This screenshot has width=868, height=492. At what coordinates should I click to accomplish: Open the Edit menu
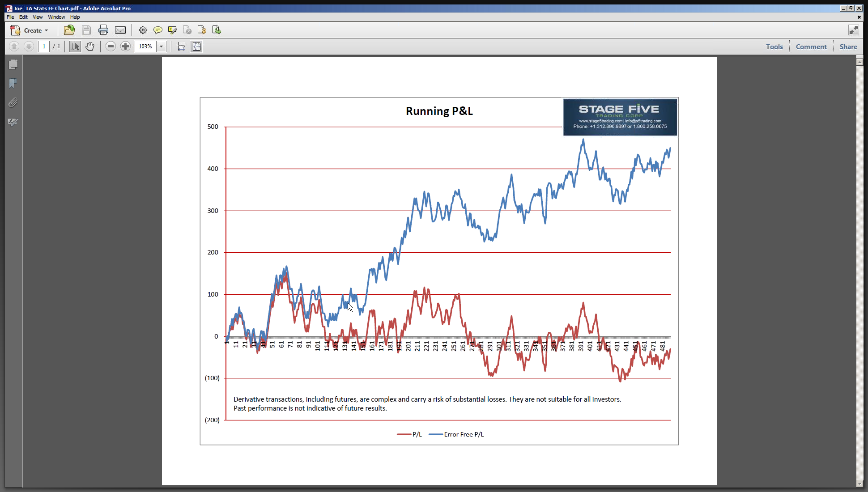pos(23,17)
